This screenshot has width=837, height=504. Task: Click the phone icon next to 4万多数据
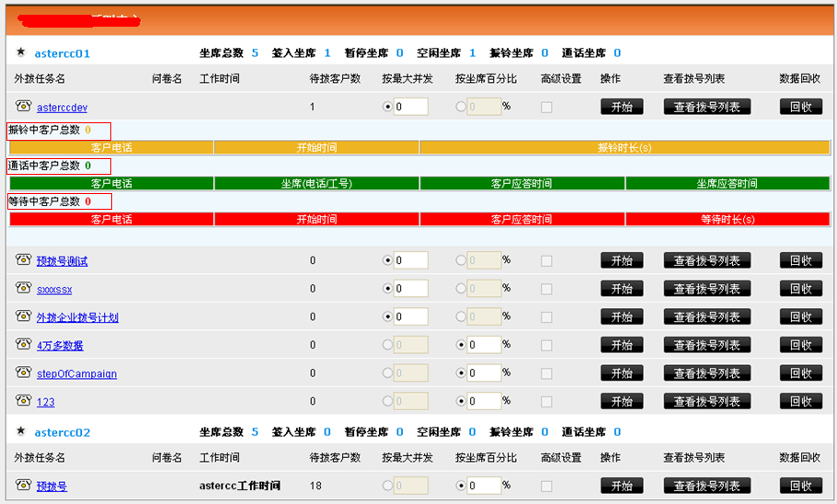[x=24, y=345]
